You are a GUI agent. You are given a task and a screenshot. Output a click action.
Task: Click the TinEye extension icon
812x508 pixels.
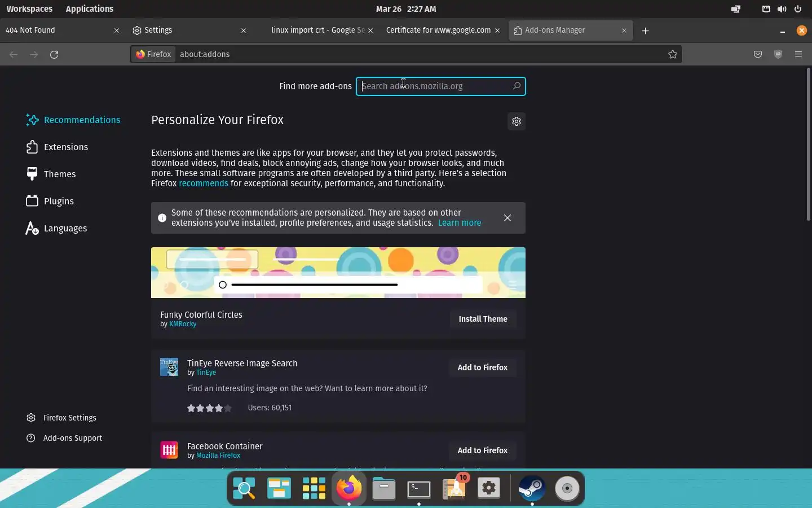pyautogui.click(x=169, y=367)
